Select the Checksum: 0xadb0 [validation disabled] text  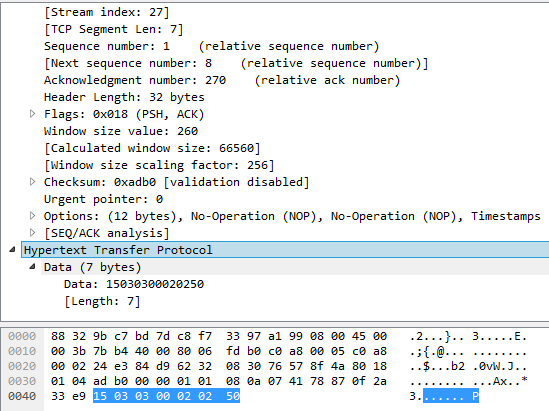[x=176, y=182]
